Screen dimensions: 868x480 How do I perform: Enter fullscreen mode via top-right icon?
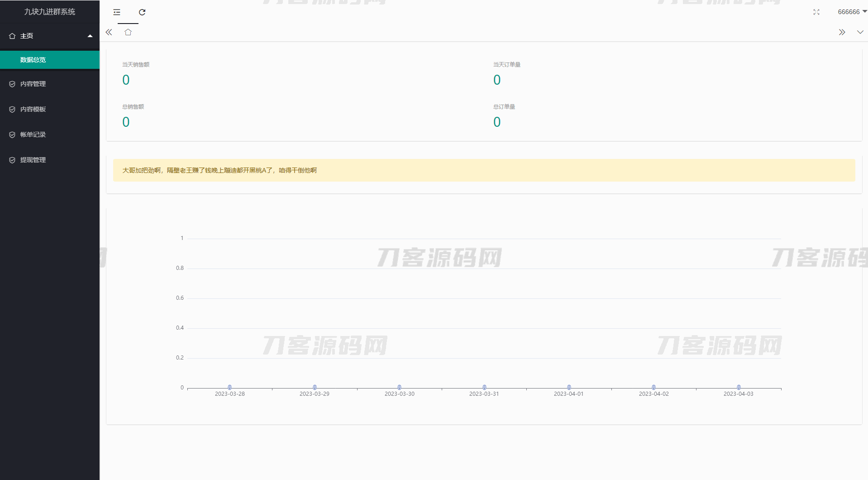click(816, 12)
